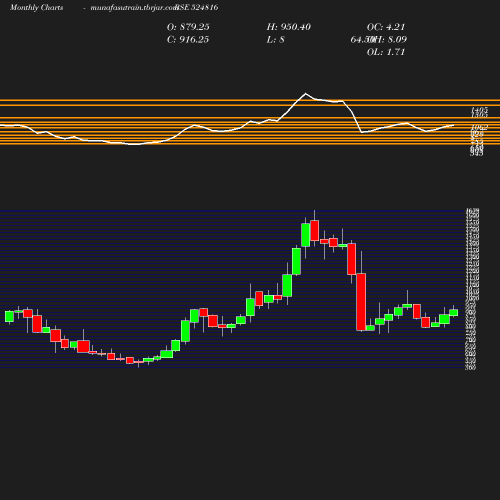Select the high value "H: 950.40"
500x500 pixels.
[289, 27]
